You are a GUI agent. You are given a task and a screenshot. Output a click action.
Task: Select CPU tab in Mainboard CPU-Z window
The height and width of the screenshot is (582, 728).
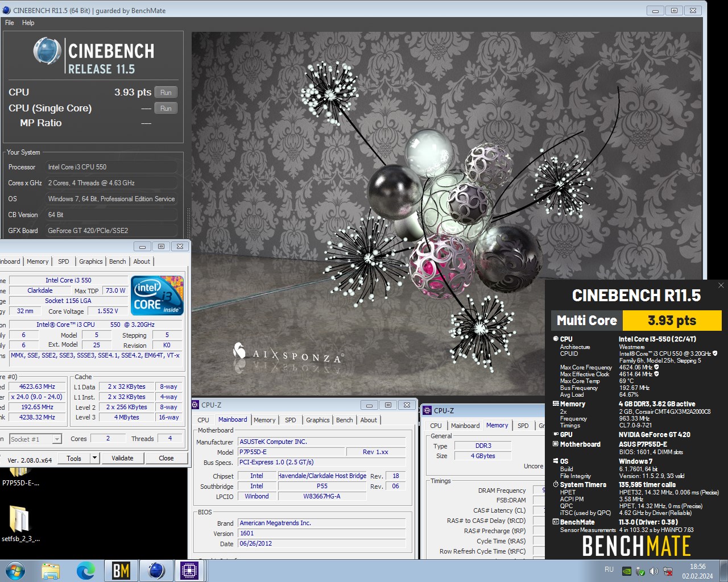(x=204, y=420)
